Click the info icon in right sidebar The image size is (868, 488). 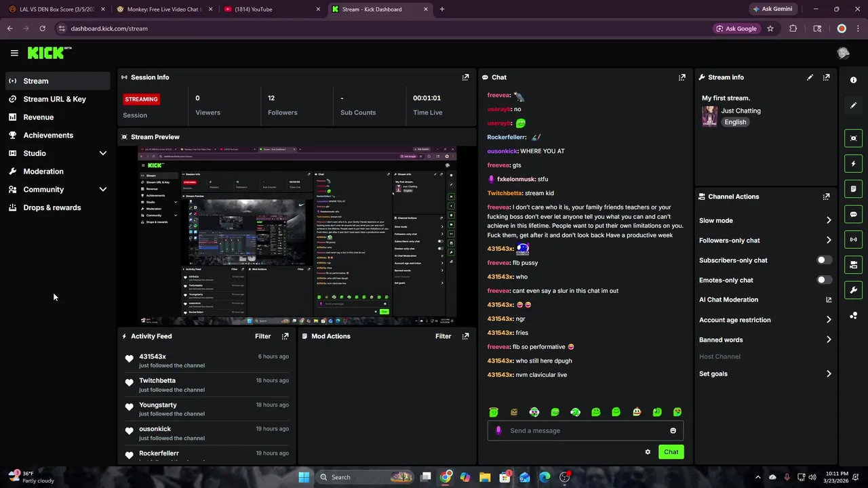point(853,80)
